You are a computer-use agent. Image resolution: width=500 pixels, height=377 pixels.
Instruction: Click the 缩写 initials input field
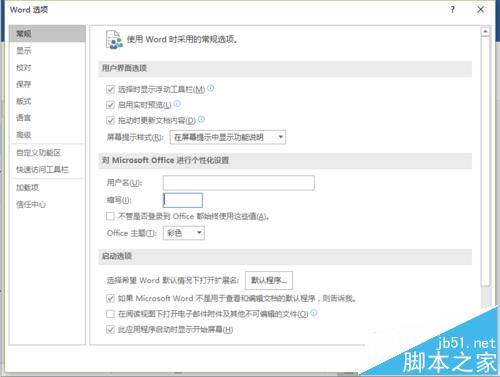(x=183, y=200)
